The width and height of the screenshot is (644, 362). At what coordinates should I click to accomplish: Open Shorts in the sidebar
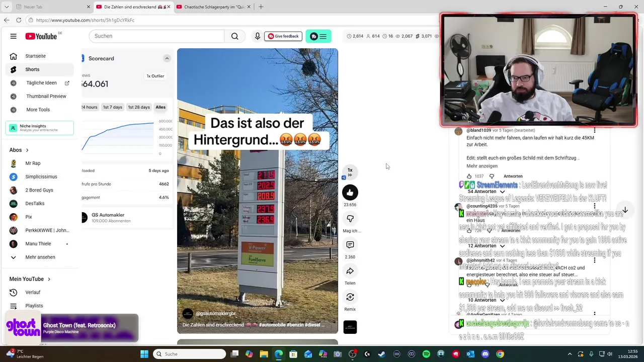point(41,69)
